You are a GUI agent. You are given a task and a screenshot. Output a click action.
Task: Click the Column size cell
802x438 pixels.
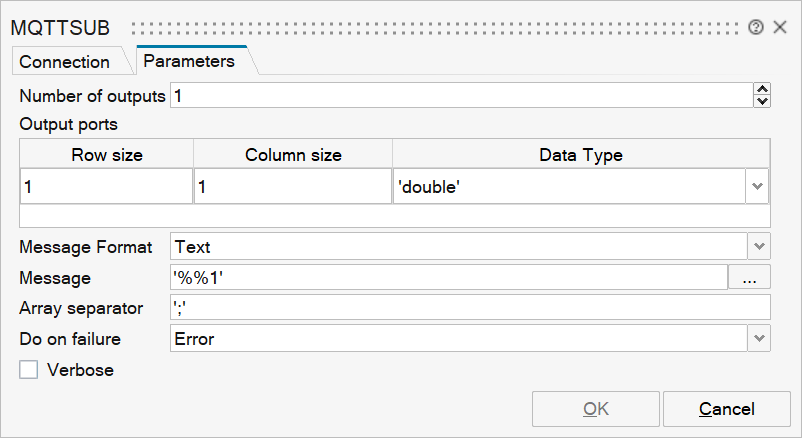pyautogui.click(x=292, y=187)
